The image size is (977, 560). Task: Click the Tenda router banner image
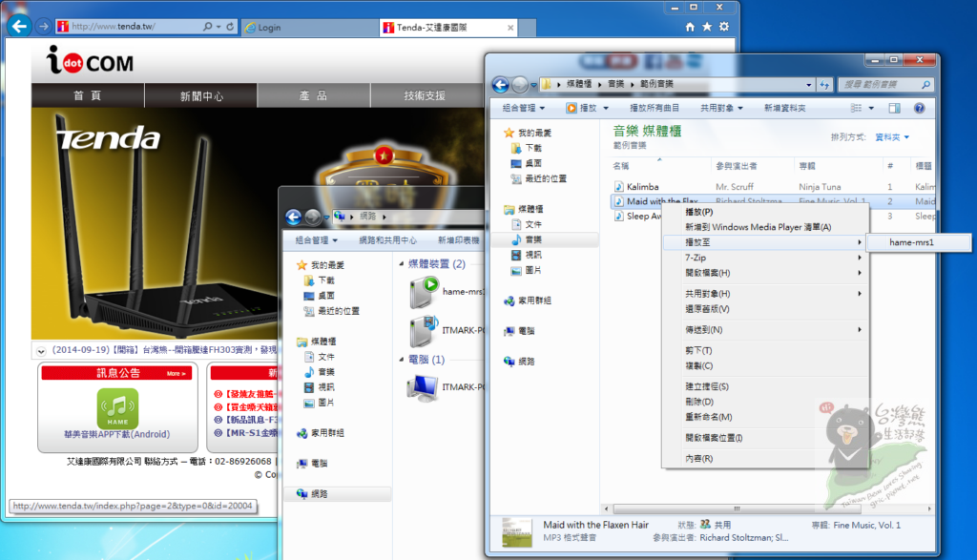(156, 224)
